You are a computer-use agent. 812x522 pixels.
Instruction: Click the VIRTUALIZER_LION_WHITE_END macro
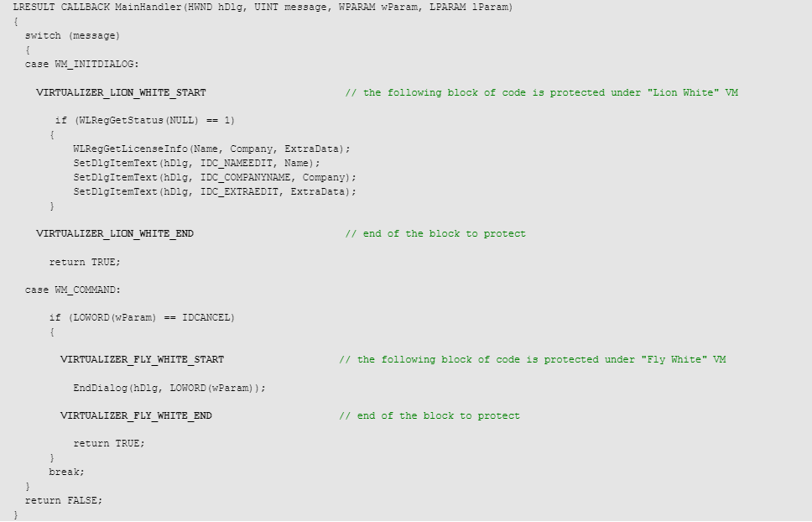pyautogui.click(x=115, y=233)
